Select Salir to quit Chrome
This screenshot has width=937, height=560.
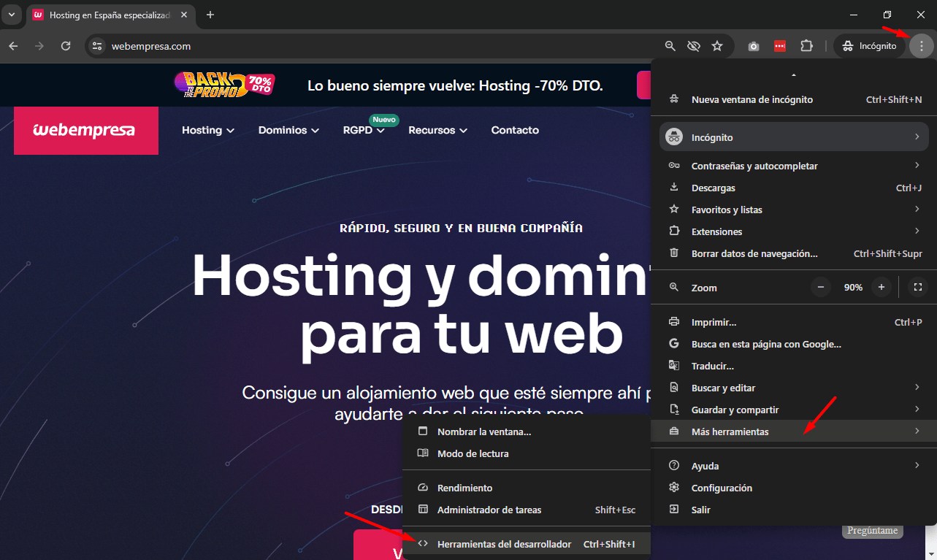(794, 510)
